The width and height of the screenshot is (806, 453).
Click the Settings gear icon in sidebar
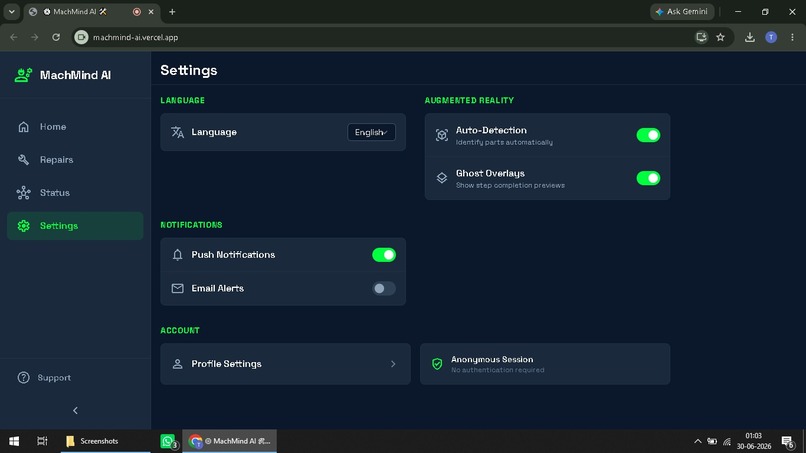[x=24, y=226]
